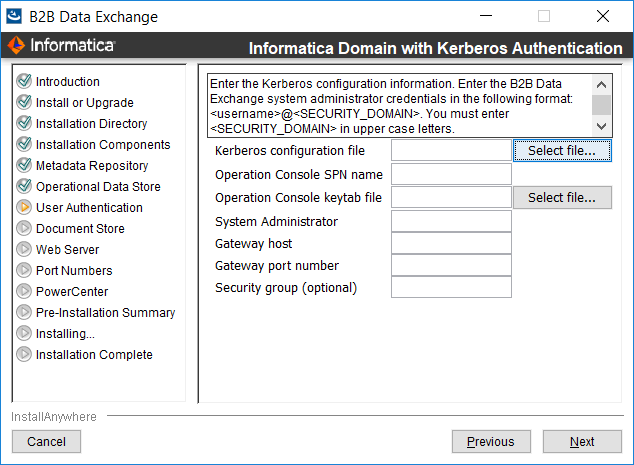The height and width of the screenshot is (465, 634).
Task: Focus the Operation Console SPN name field
Action: point(451,174)
